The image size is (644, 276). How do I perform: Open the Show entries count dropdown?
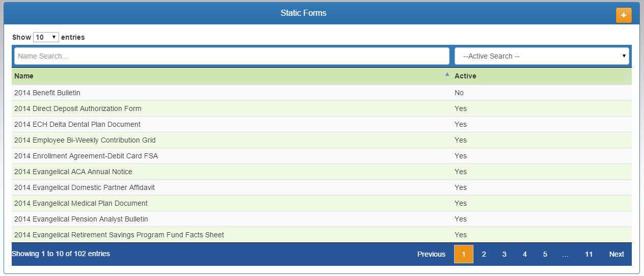[46, 37]
